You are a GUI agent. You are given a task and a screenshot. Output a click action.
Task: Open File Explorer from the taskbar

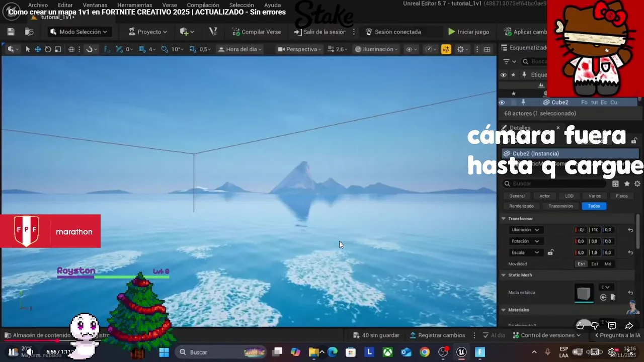click(x=314, y=352)
